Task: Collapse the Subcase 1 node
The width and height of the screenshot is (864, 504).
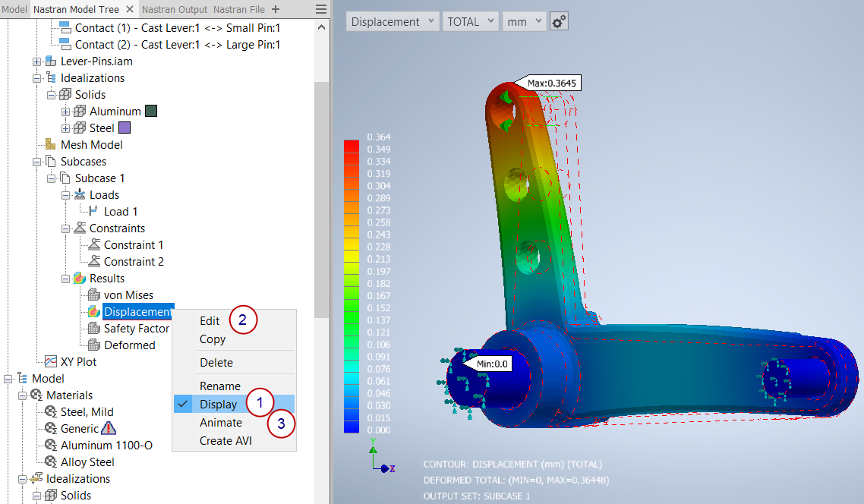Action: pyautogui.click(x=51, y=178)
